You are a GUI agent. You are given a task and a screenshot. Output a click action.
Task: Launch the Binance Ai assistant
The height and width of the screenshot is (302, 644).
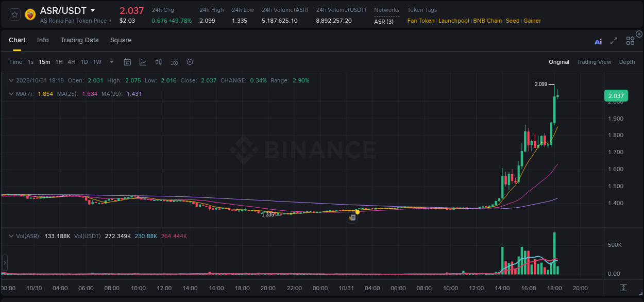point(598,41)
